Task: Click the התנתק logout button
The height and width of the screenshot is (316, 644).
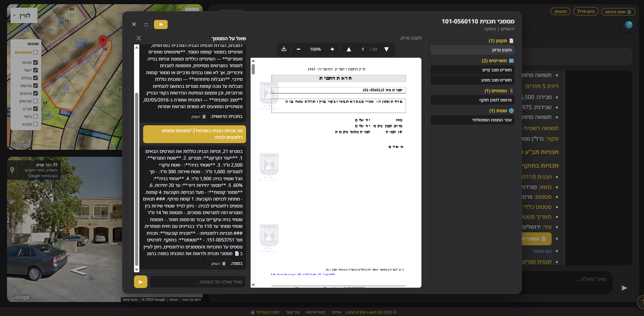Action: [560, 11]
